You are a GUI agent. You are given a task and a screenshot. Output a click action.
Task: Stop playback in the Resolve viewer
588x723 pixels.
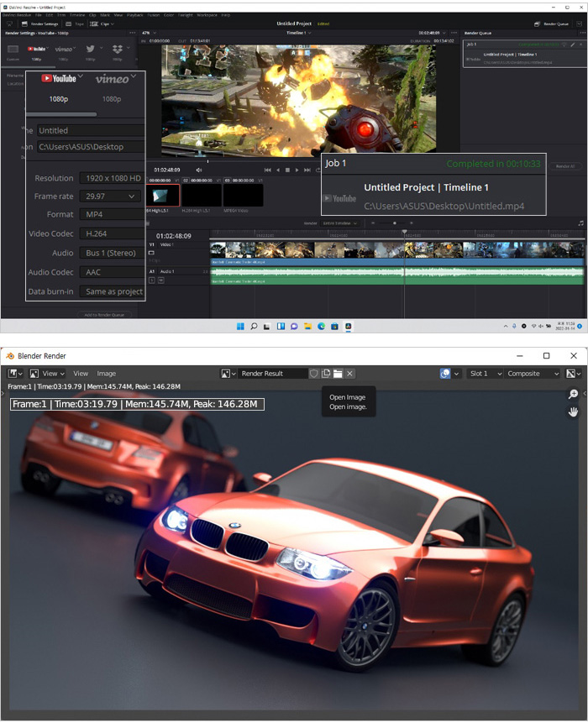tap(287, 170)
